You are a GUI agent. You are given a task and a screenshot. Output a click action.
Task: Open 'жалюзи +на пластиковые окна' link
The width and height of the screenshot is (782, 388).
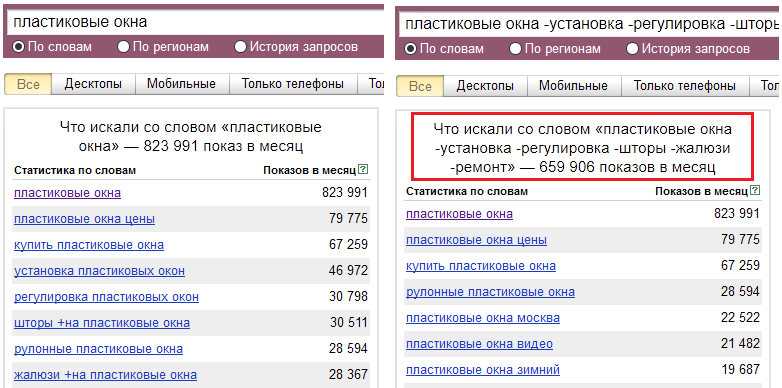pos(105,375)
